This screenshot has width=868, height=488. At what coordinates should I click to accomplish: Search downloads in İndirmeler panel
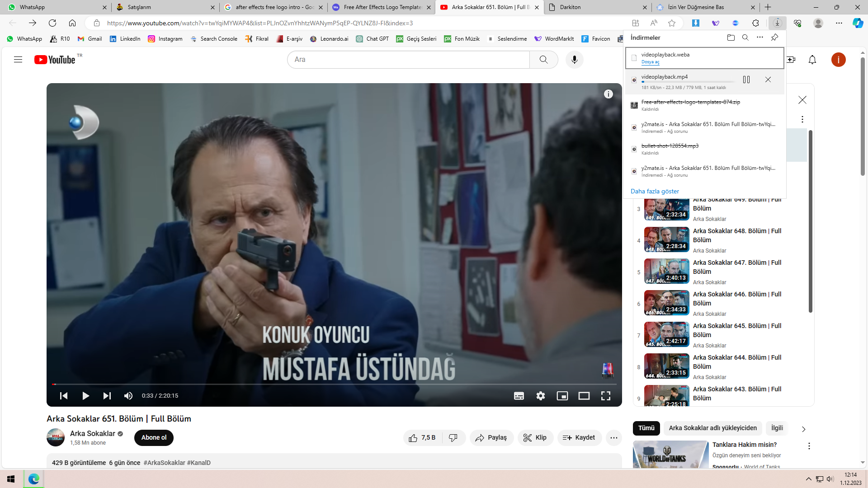745,38
